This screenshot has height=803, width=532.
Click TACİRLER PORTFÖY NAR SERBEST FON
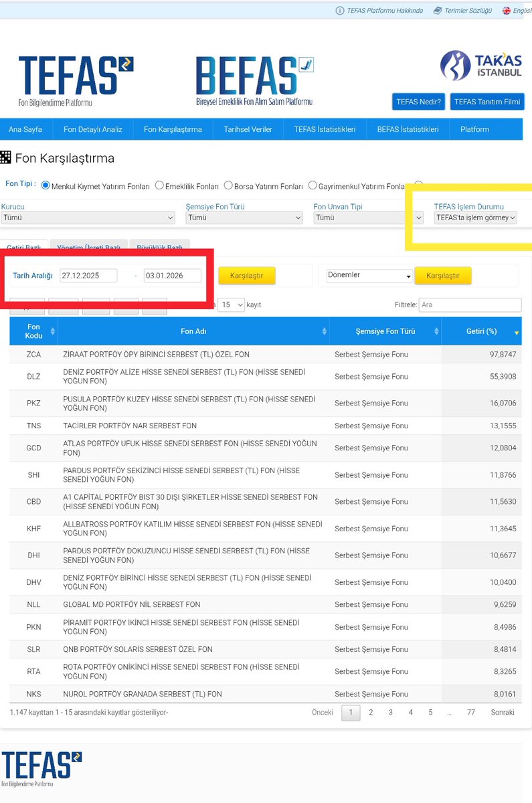pos(130,426)
